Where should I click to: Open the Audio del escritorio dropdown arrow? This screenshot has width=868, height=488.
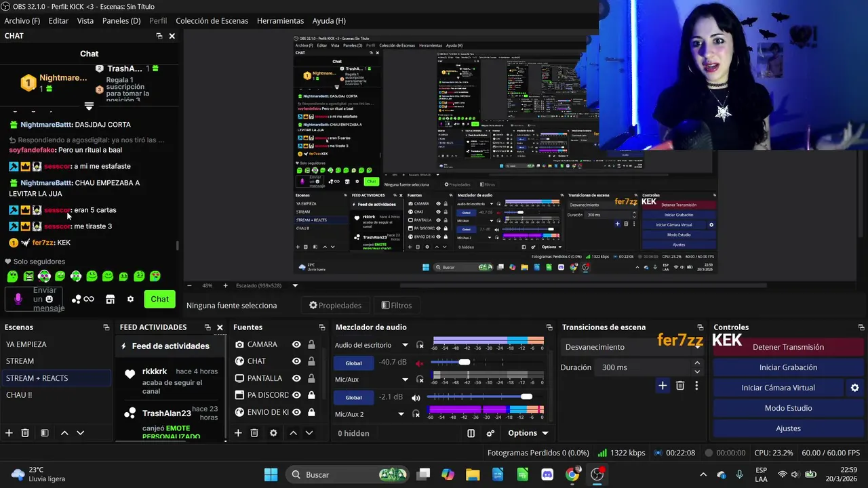tap(405, 345)
